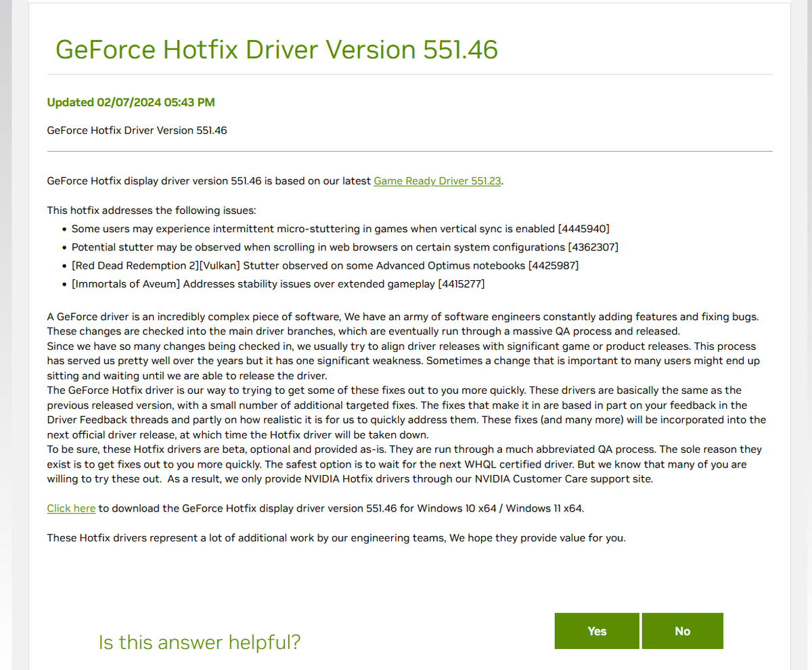
Task: Click here to download the hotfix driver
Action: point(70,508)
